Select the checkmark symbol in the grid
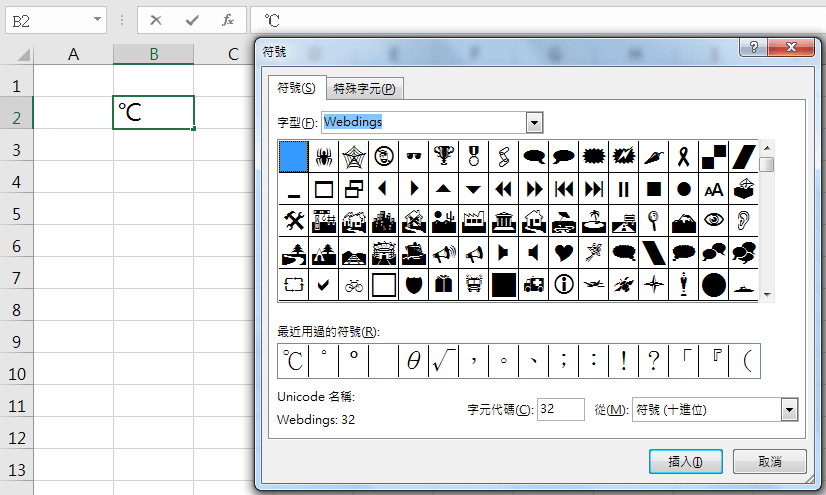Screen dimensions: 826x495 click(324, 285)
